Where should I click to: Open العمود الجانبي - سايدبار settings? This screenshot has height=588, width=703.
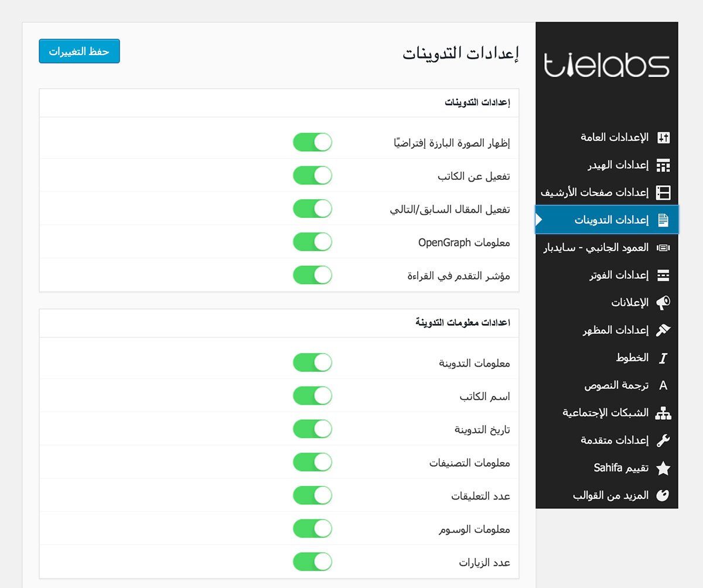point(607,248)
